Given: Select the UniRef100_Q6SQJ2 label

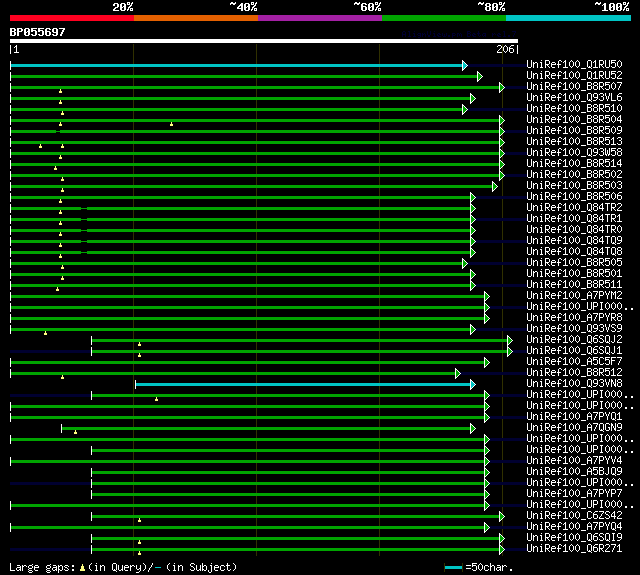Looking at the screenshot, I should pyautogui.click(x=574, y=340).
